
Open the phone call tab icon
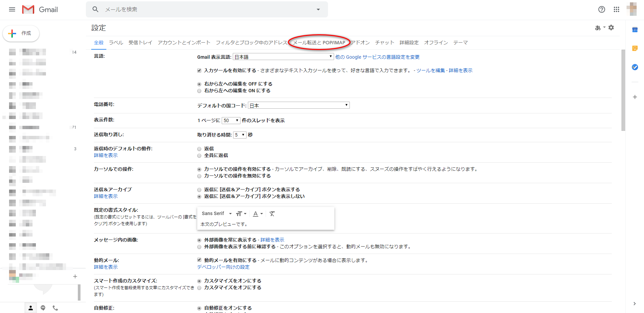55,308
